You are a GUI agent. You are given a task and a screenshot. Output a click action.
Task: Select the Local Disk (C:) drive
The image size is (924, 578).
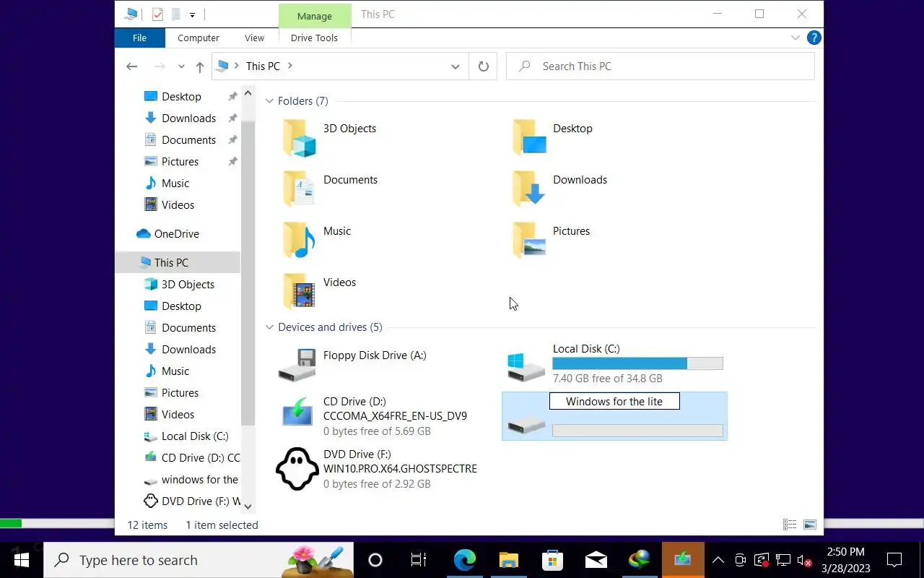point(615,364)
